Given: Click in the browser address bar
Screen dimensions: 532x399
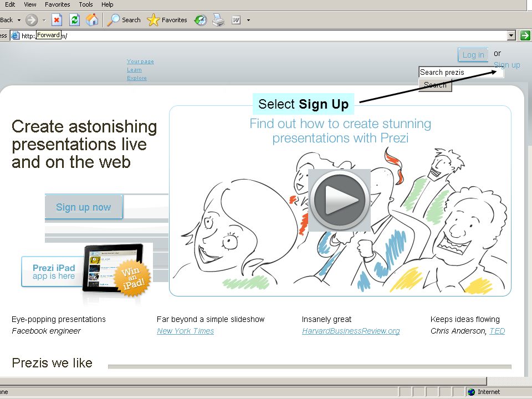Looking at the screenshot, I should pos(263,35).
